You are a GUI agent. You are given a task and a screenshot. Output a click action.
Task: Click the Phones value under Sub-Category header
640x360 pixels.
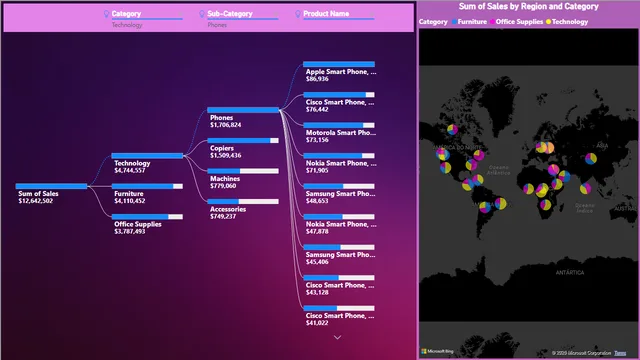click(x=217, y=25)
